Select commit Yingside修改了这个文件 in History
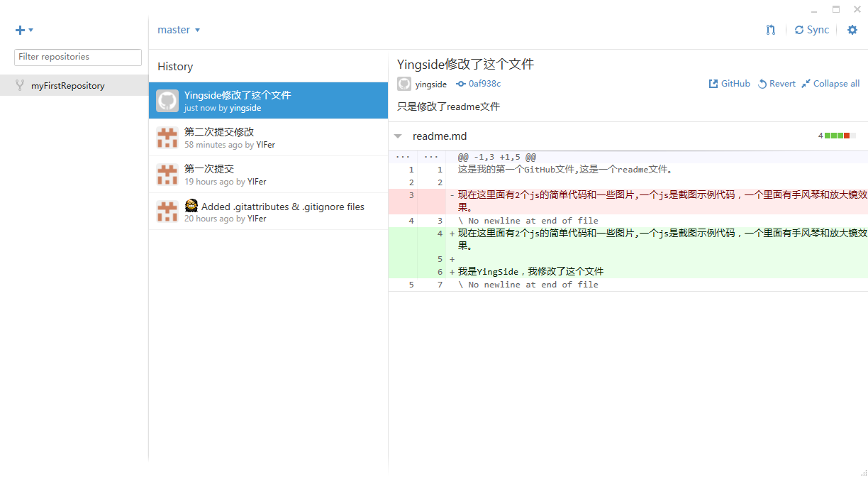868x477 pixels. pos(268,101)
